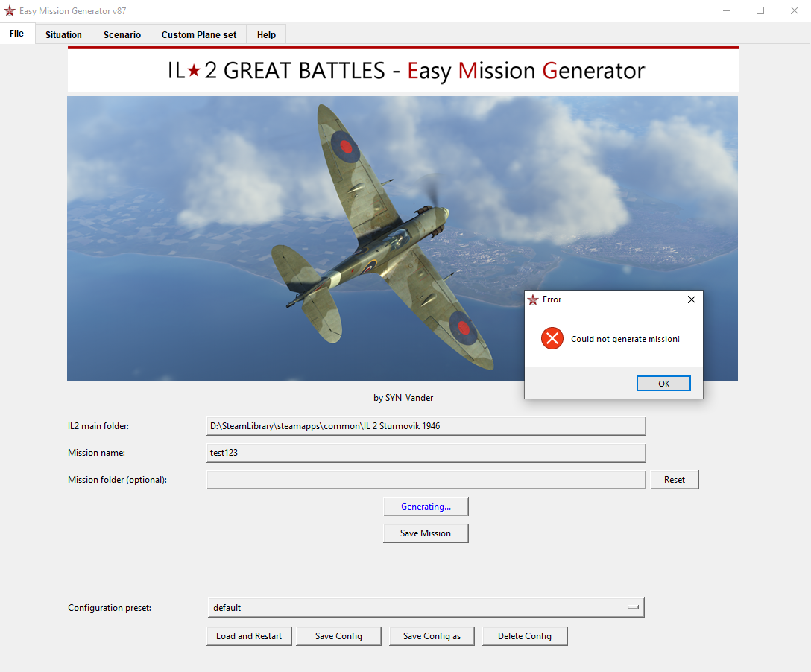The width and height of the screenshot is (811, 672).
Task: Click the red error X icon in dialog
Action: pos(552,339)
